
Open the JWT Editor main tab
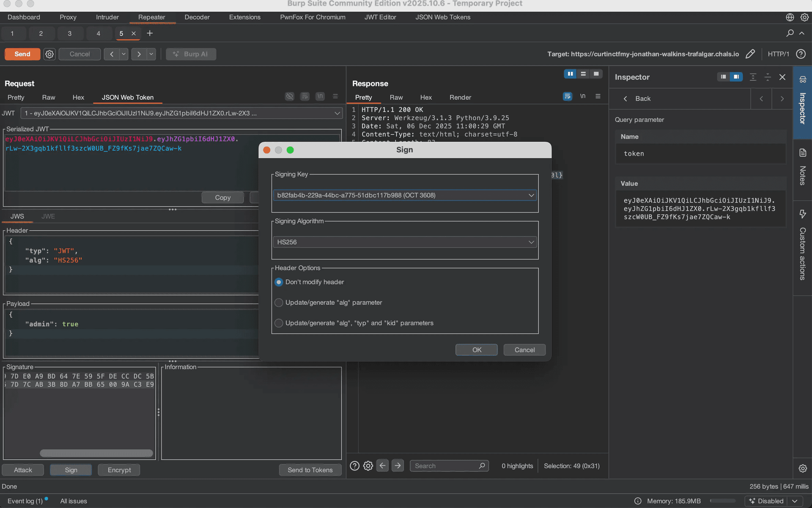coord(380,17)
